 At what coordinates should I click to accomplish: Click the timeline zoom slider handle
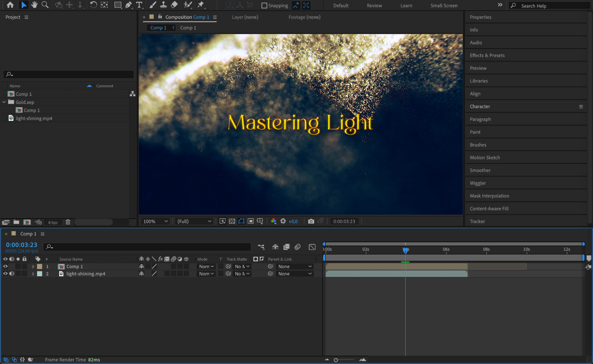(x=336, y=360)
